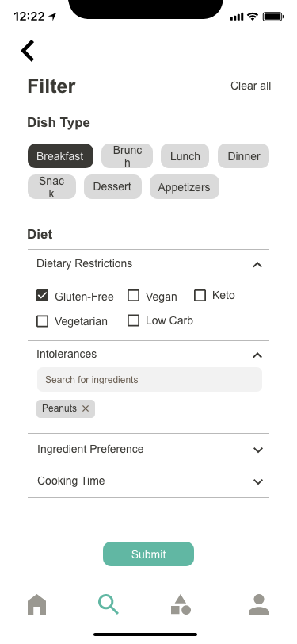Tap the search magnifier navigation icon
The image size is (297, 644).
coord(109,604)
